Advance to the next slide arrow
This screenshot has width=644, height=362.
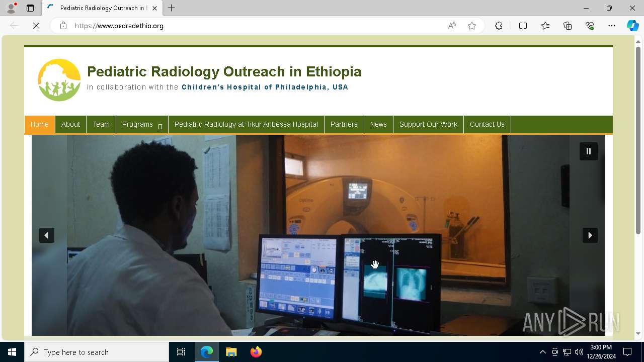590,235
